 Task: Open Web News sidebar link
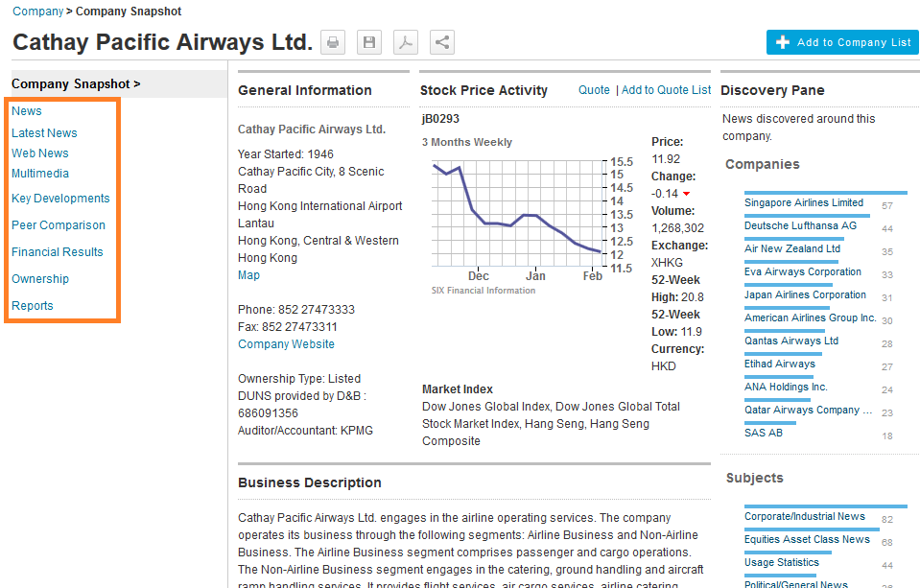coord(40,153)
